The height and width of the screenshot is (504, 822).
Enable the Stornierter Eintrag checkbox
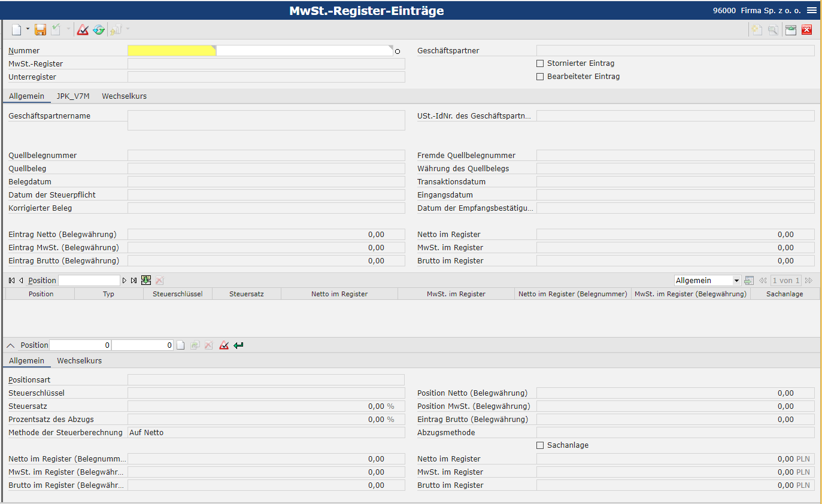click(x=540, y=63)
